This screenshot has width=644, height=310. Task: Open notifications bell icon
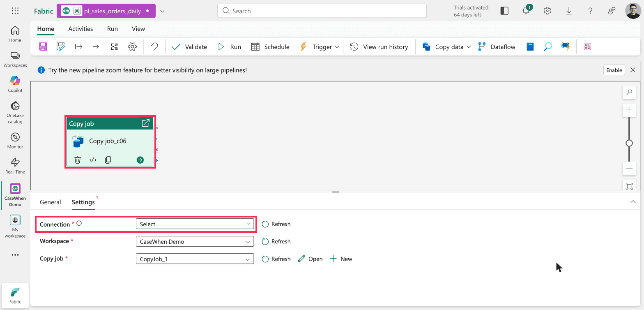(526, 11)
